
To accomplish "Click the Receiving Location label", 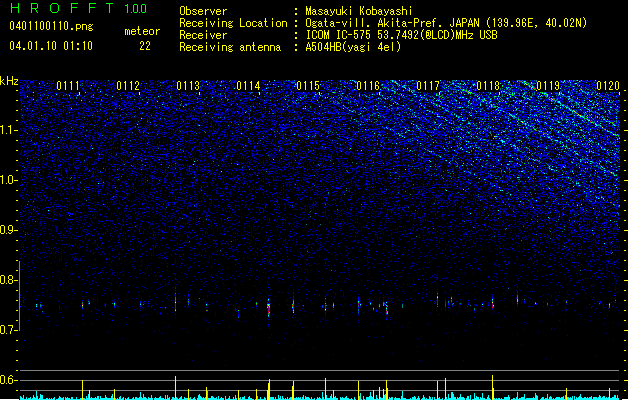I will (233, 23).
